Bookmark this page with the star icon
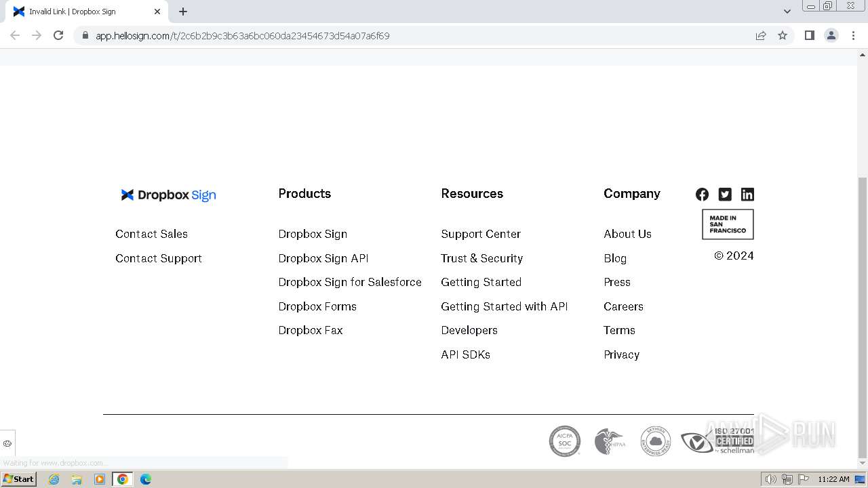The width and height of the screenshot is (868, 488). [x=783, y=35]
